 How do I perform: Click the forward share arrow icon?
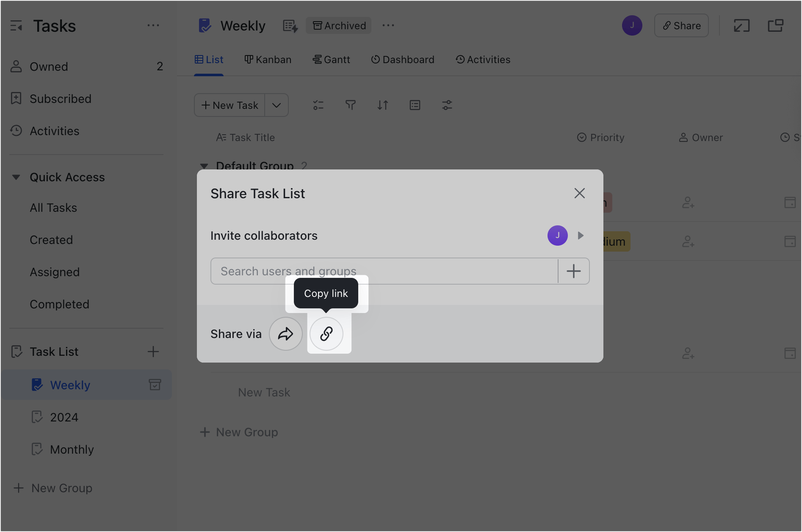coord(286,334)
